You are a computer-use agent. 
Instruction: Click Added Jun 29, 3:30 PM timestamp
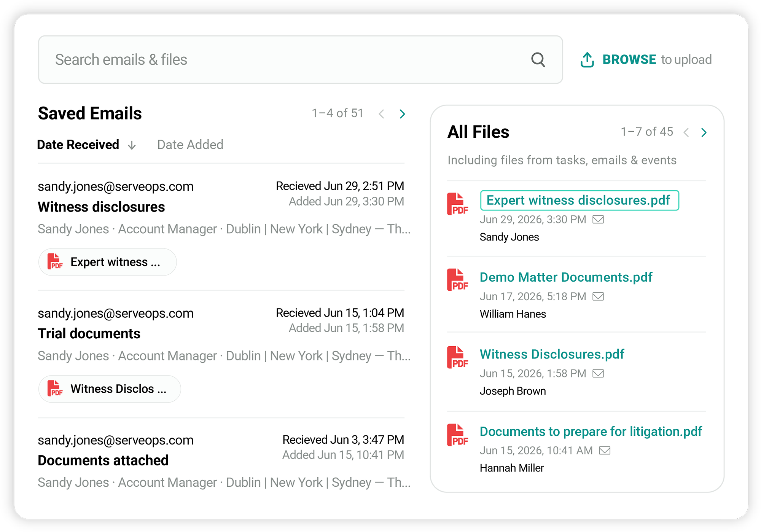[x=346, y=201]
